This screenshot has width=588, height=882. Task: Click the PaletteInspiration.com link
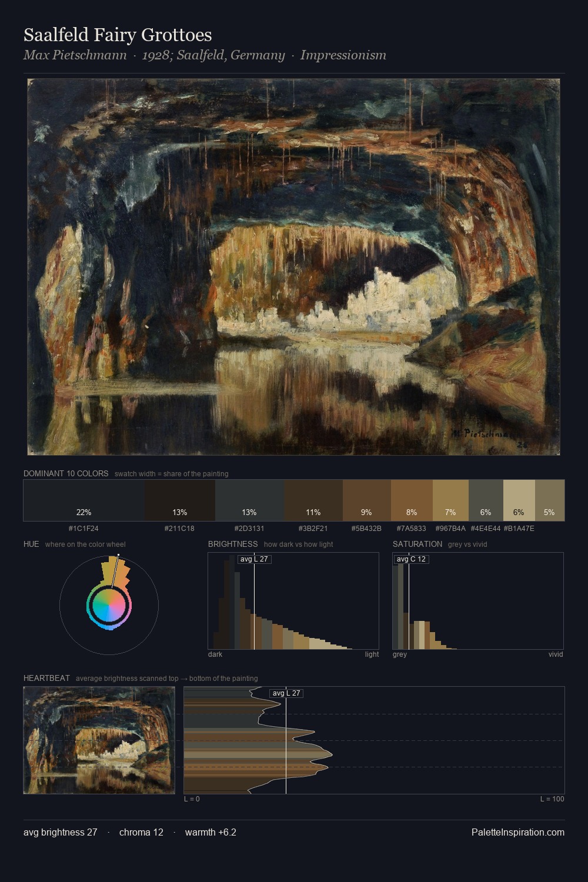[518, 832]
